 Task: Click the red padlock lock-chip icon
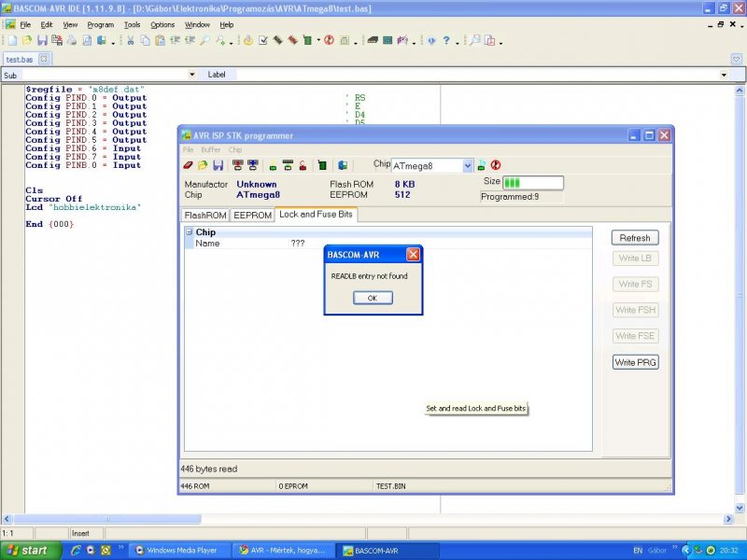pos(303,165)
